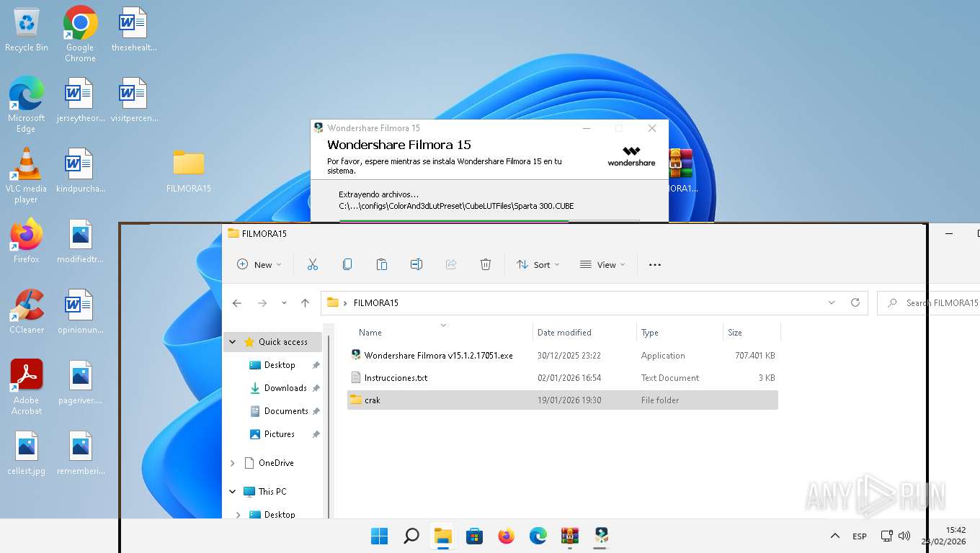Click the Share icon in Explorer toolbar
This screenshot has width=980, height=553.
coord(451,264)
